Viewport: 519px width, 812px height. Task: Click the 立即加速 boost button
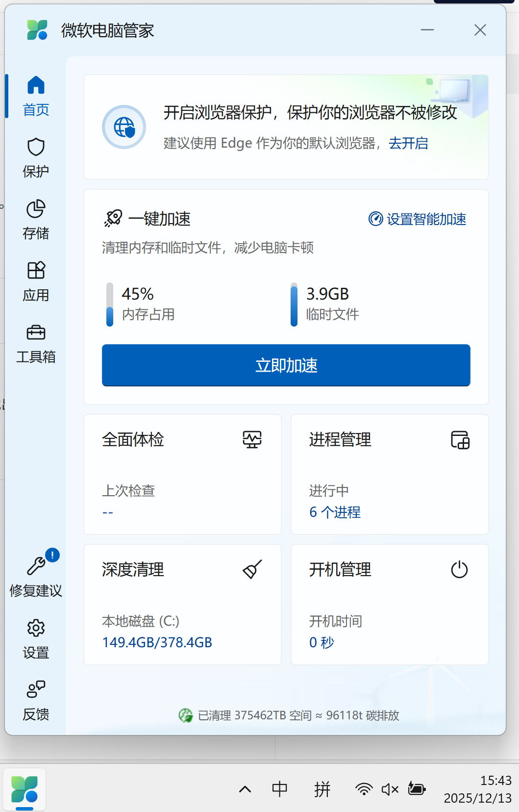286,365
